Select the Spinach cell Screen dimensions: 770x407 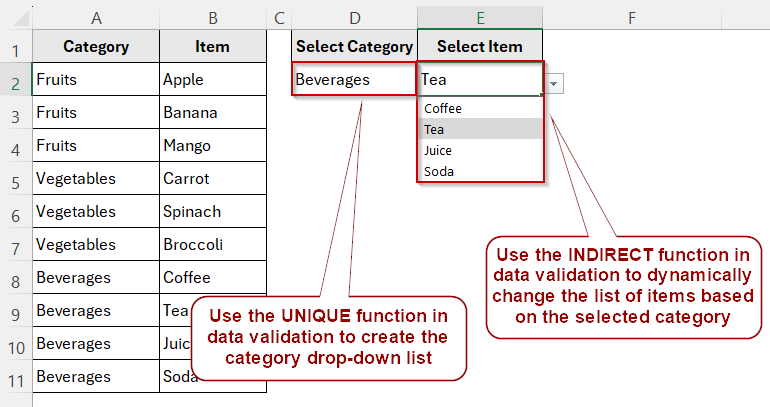click(x=213, y=211)
